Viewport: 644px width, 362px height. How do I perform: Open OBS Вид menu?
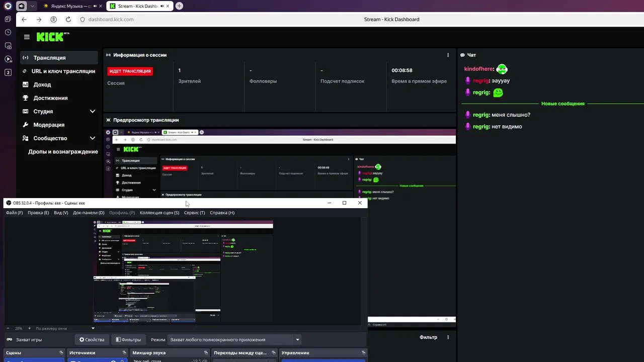tap(61, 213)
